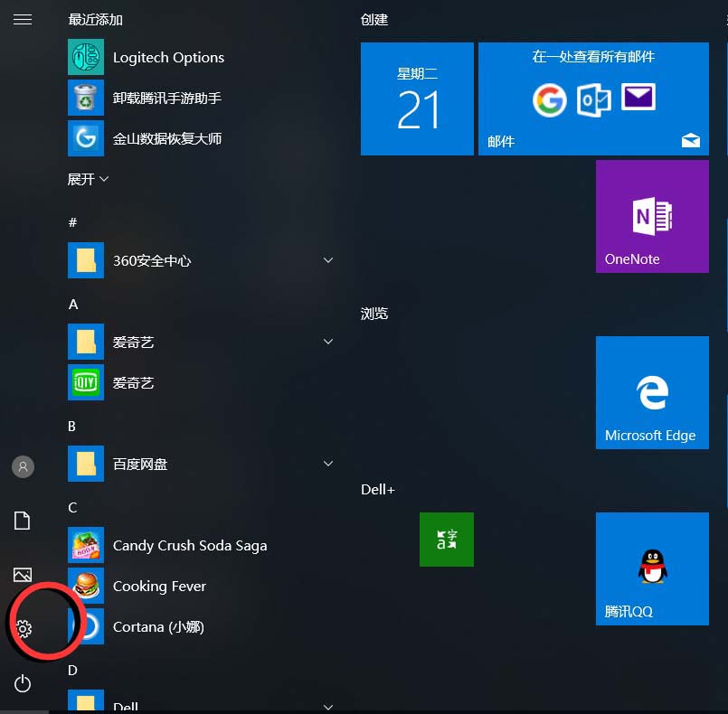The image size is (728, 714).
Task: Open the Documents icon in the sidebar
Action: coord(23,521)
